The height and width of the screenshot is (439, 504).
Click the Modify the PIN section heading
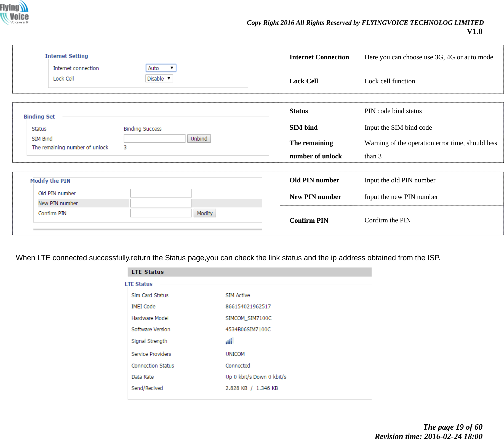point(50,180)
